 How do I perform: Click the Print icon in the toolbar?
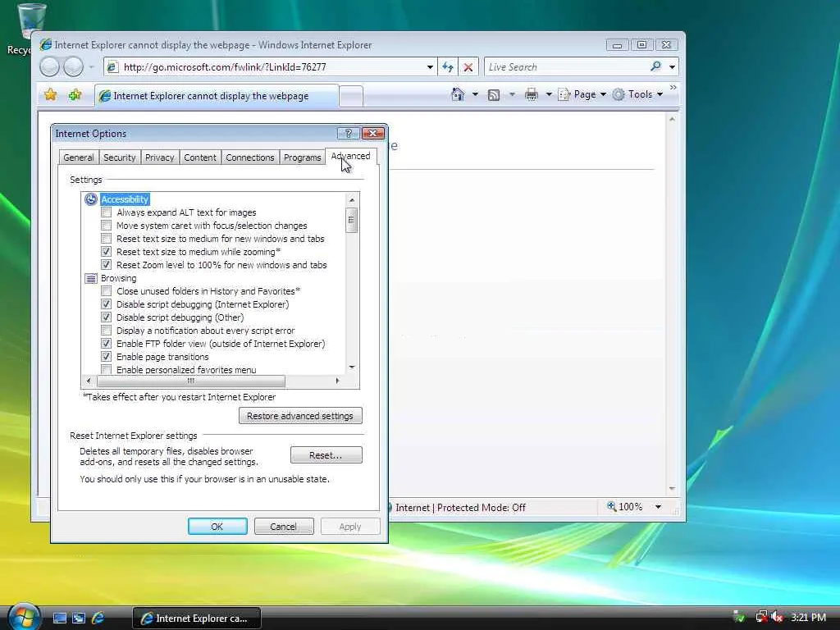(531, 95)
